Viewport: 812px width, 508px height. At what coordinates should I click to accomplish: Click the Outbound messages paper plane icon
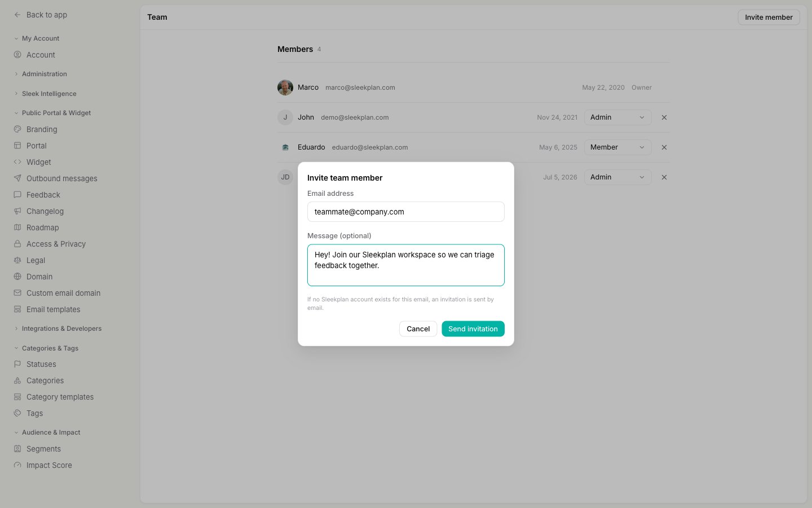pyautogui.click(x=17, y=178)
